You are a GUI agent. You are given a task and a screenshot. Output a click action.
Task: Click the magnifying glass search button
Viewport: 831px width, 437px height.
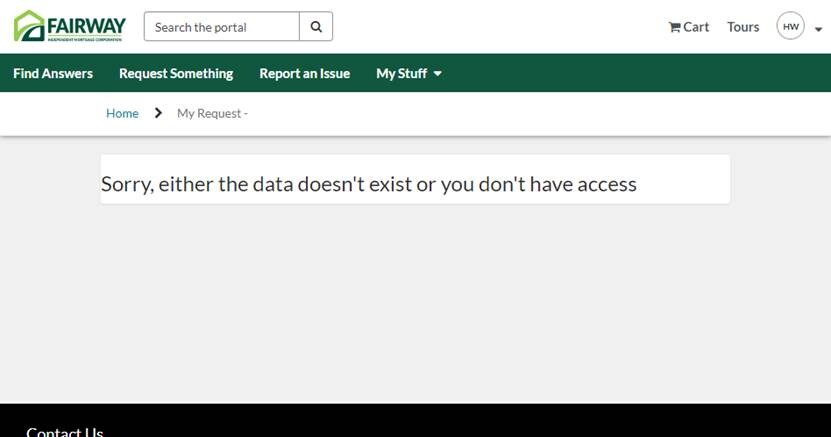[316, 26]
